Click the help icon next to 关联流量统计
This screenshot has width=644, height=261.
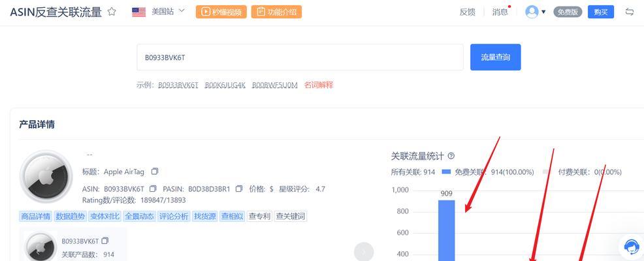click(451, 156)
